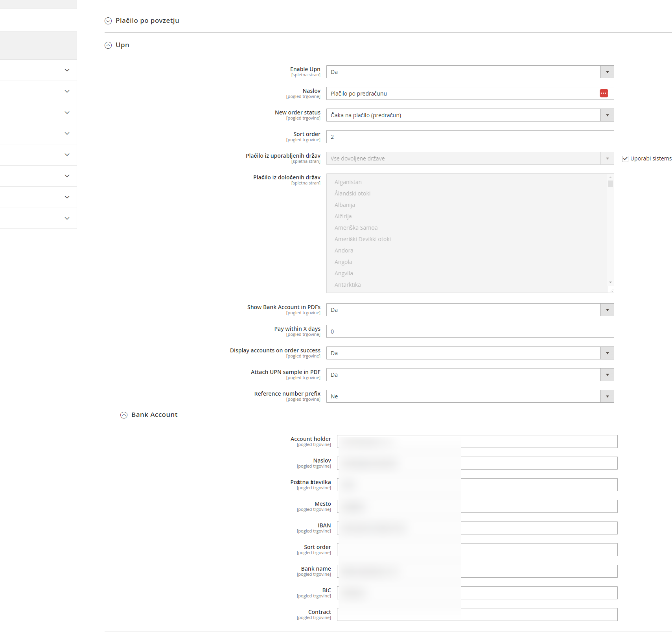Click the Bank name input field

click(x=477, y=571)
